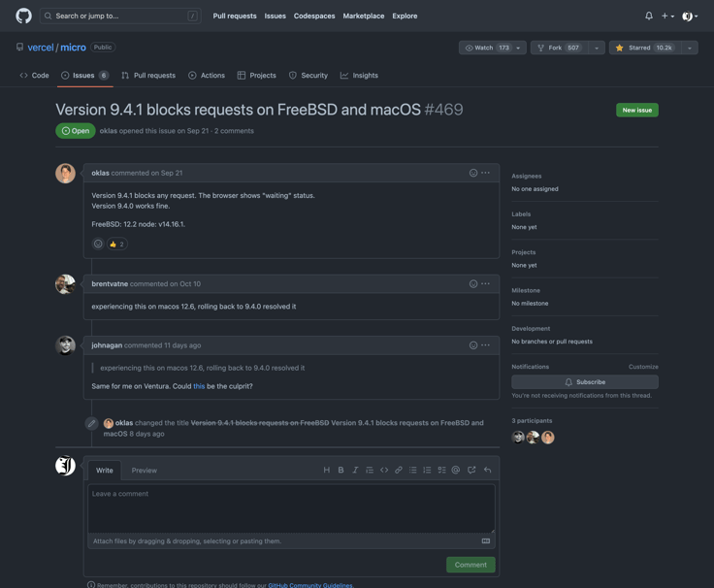Viewport: 714px width, 588px height.
Task: Open options menu on oklas comment
Action: click(x=486, y=173)
